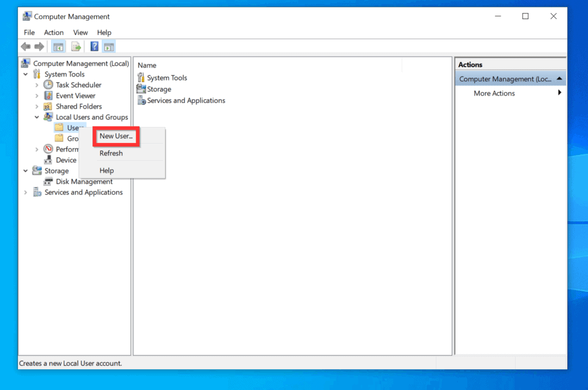Screen dimensions: 588x390
Task: Collapse the System Tools tree node
Action: pos(25,74)
